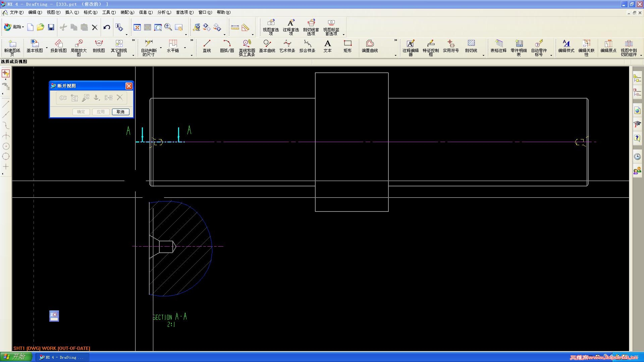Viewport: 644px width, 362px height.
Task: Click Cancel (取消) in Break View dialog
Action: tap(120, 112)
